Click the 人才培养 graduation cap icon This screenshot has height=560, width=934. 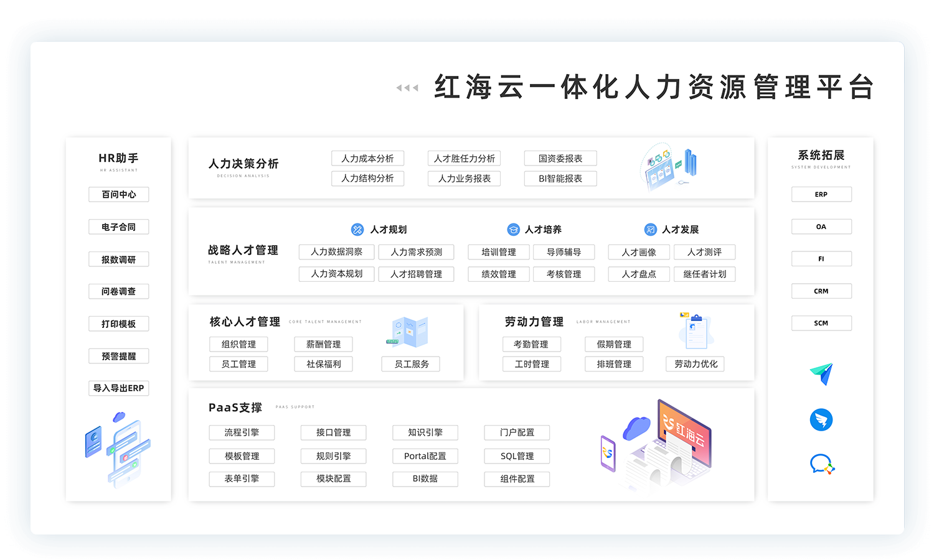(513, 230)
